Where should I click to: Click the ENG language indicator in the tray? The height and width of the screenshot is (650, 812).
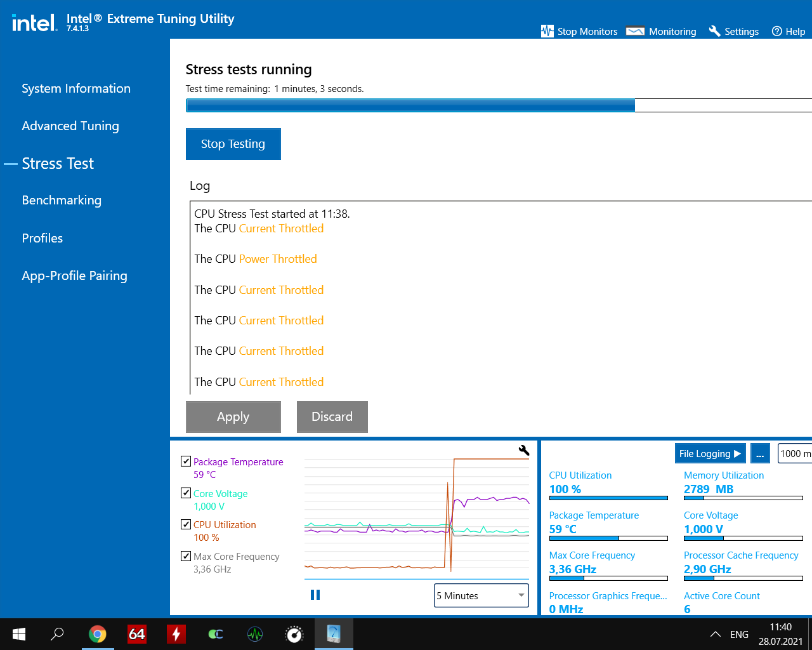(x=739, y=634)
